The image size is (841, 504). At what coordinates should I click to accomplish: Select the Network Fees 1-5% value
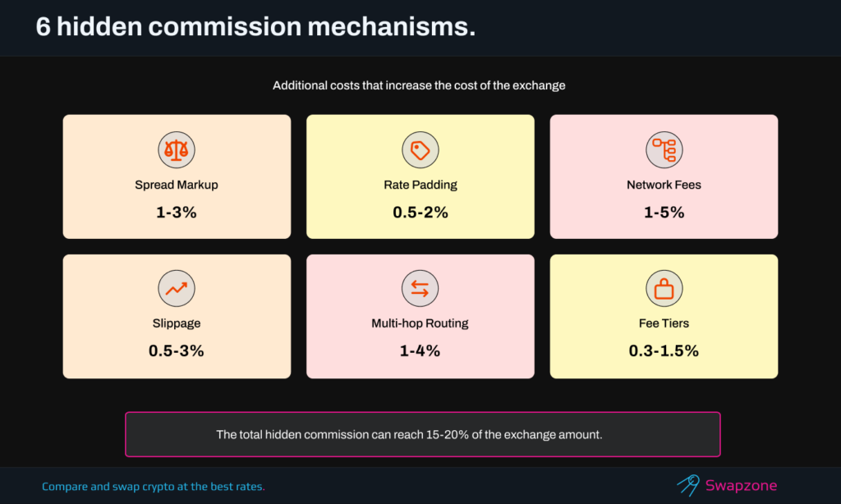pos(664,213)
